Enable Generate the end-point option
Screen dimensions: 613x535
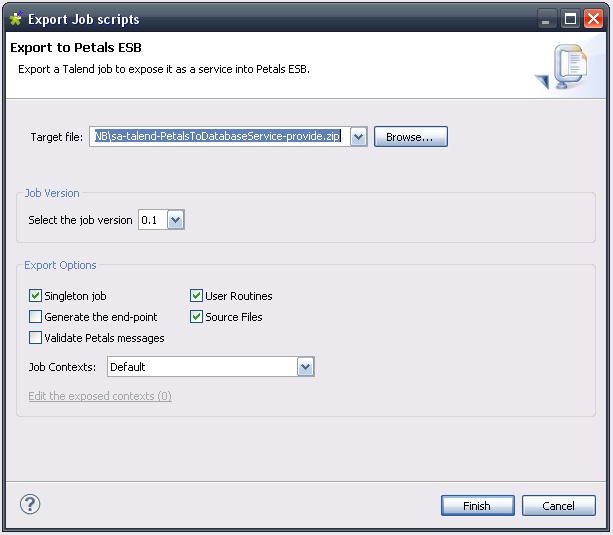(36, 317)
